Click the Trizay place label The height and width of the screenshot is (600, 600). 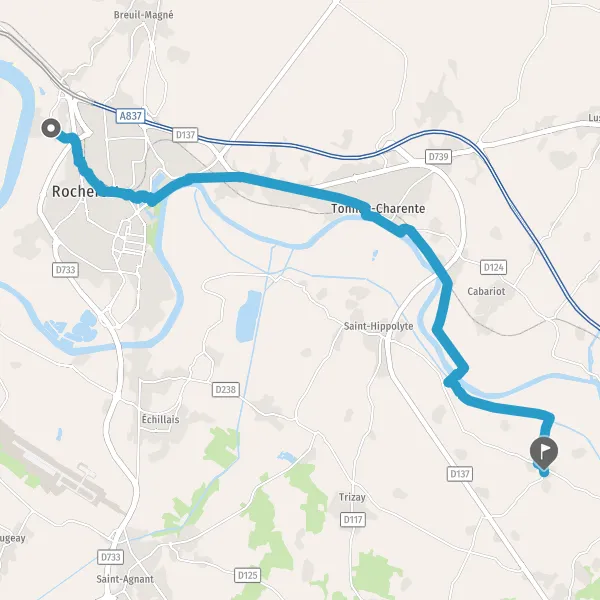[352, 497]
